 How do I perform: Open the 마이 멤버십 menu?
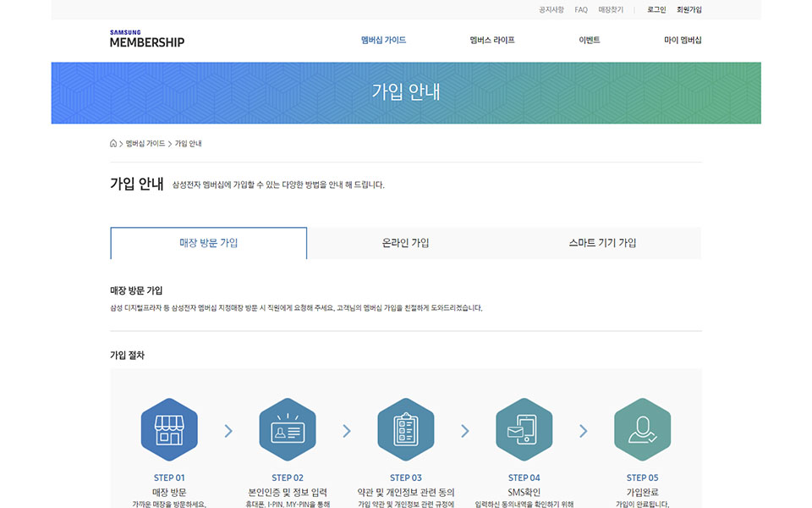[683, 40]
